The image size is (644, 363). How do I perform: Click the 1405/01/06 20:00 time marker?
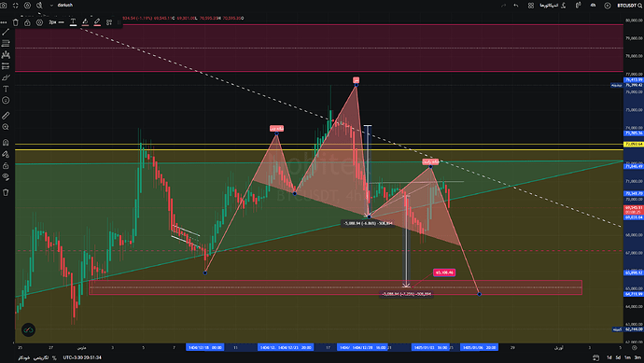coord(480,347)
